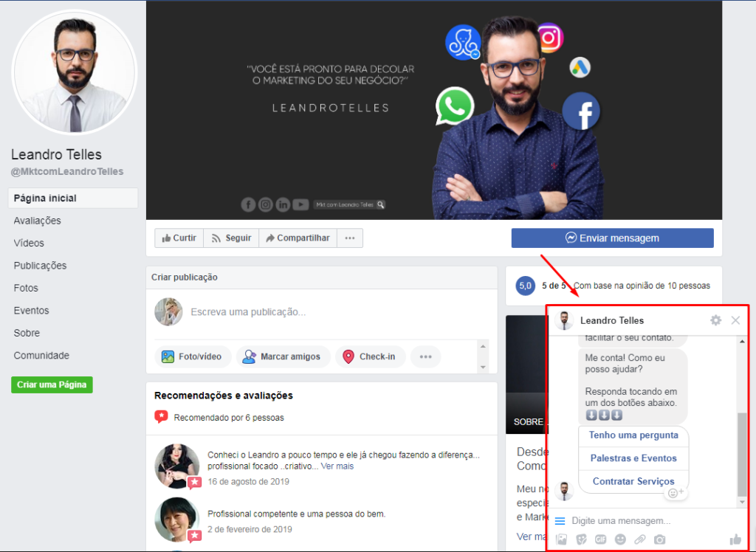Click LinkedIn icon on cover footer
Viewport: 756px width, 552px height.
click(283, 204)
